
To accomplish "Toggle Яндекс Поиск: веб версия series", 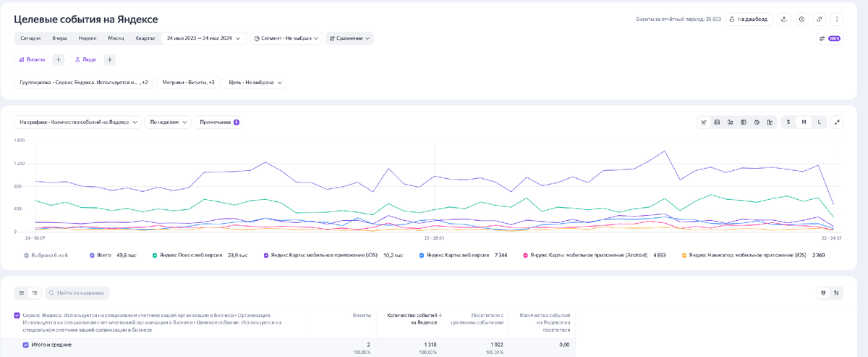I will click(155, 255).
